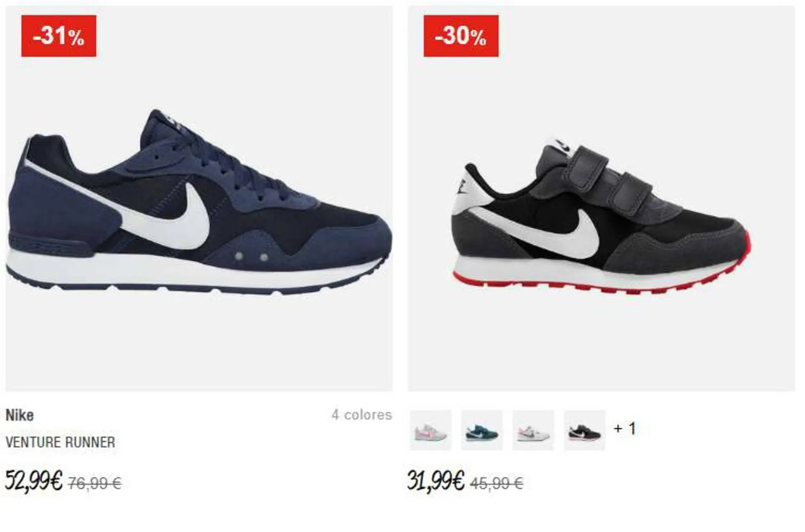The image size is (805, 532).
Task: Show the 4 colores options
Action: pos(362,415)
